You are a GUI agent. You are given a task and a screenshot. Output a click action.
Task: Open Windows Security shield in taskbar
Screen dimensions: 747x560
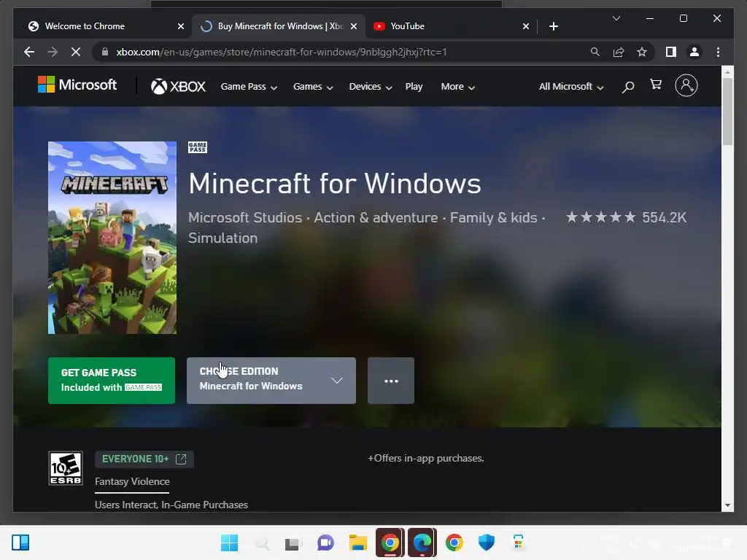(x=486, y=542)
